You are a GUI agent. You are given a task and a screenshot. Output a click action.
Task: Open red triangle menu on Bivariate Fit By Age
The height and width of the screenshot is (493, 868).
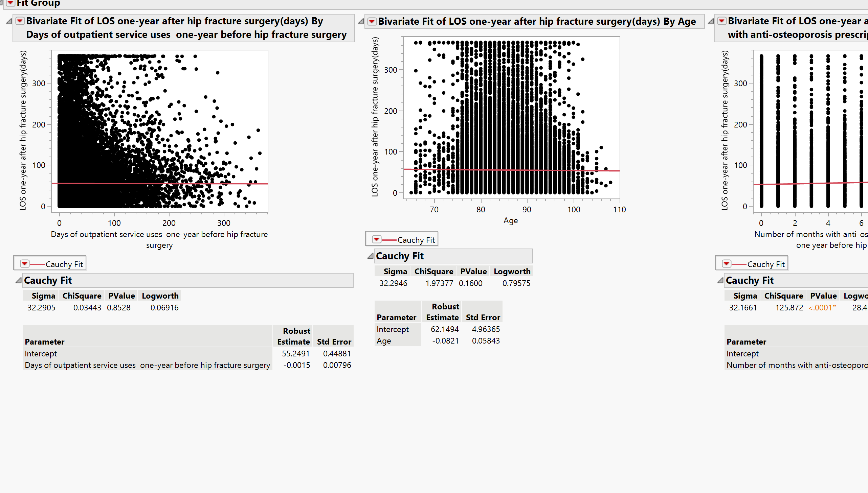372,21
